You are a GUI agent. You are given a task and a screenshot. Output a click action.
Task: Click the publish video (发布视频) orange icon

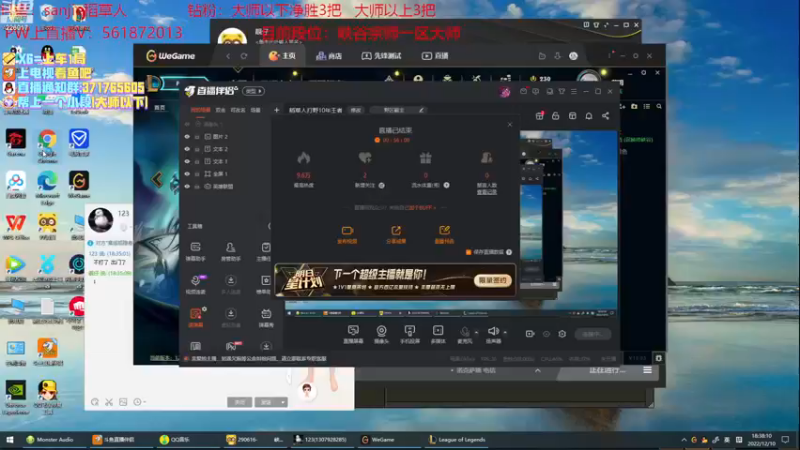(x=347, y=235)
